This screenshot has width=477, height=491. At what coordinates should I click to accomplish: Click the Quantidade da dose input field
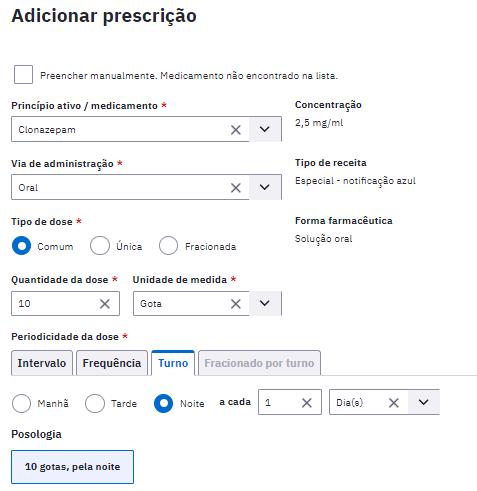click(55, 304)
